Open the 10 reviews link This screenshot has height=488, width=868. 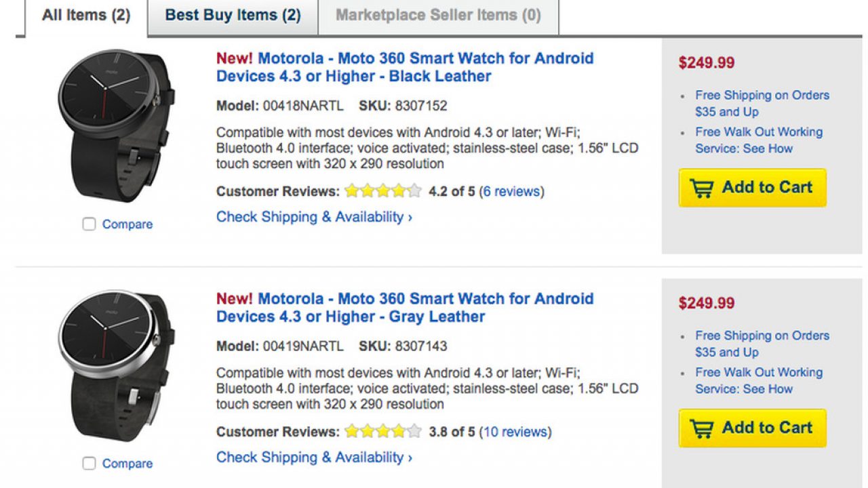coord(515,432)
